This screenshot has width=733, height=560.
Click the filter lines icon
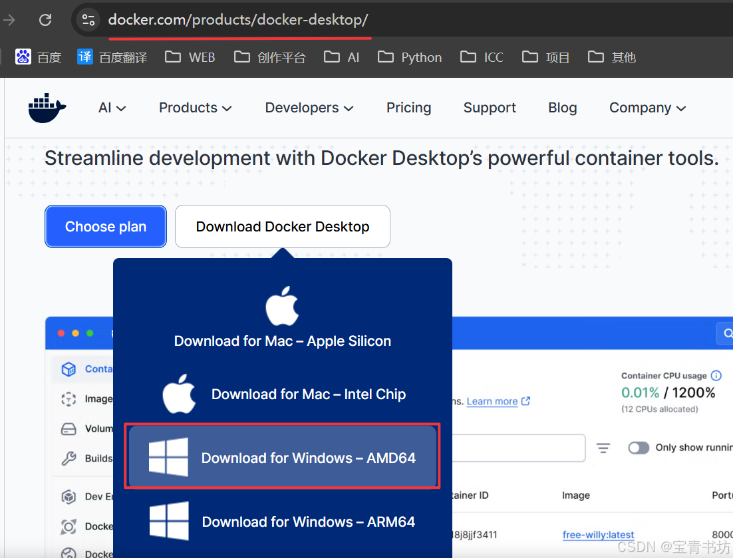[603, 448]
